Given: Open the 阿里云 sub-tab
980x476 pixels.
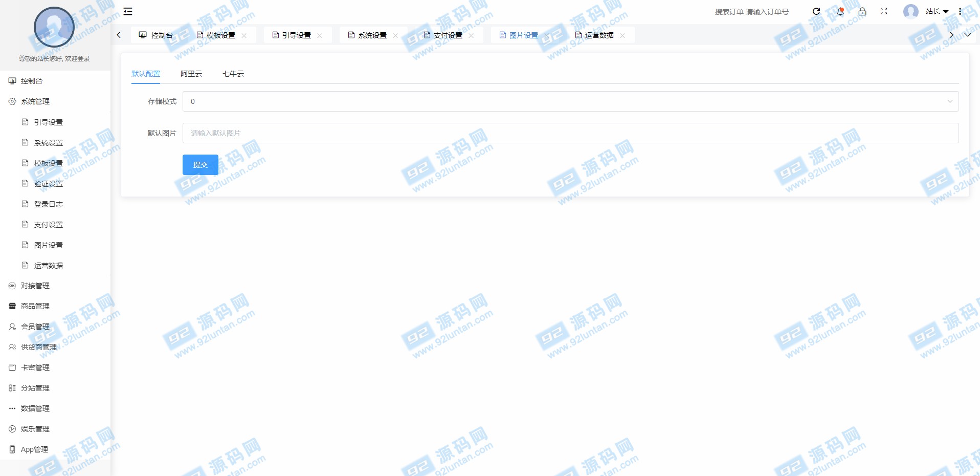Looking at the screenshot, I should pos(191,74).
